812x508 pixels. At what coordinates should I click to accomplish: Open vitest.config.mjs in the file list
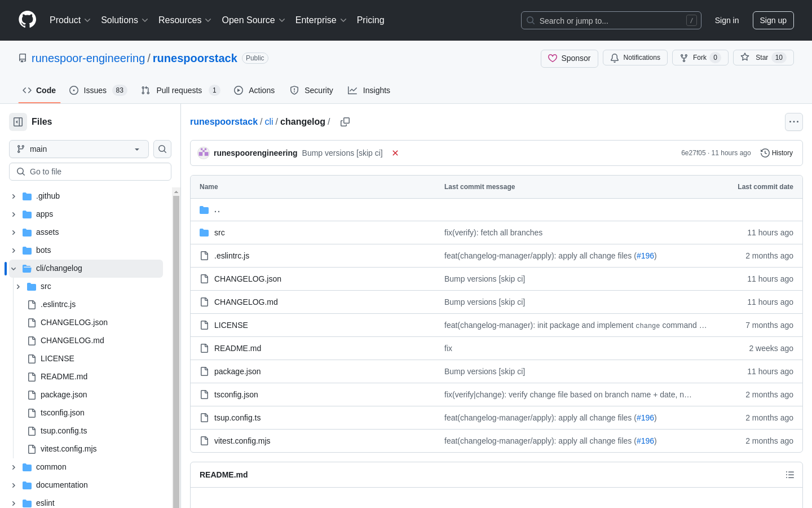coord(242,441)
